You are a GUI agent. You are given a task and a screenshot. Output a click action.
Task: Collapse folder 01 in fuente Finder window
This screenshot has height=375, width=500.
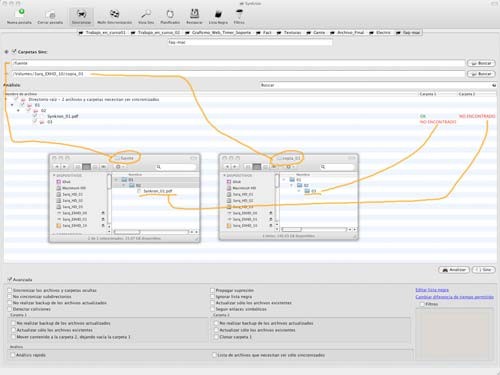tap(116, 180)
